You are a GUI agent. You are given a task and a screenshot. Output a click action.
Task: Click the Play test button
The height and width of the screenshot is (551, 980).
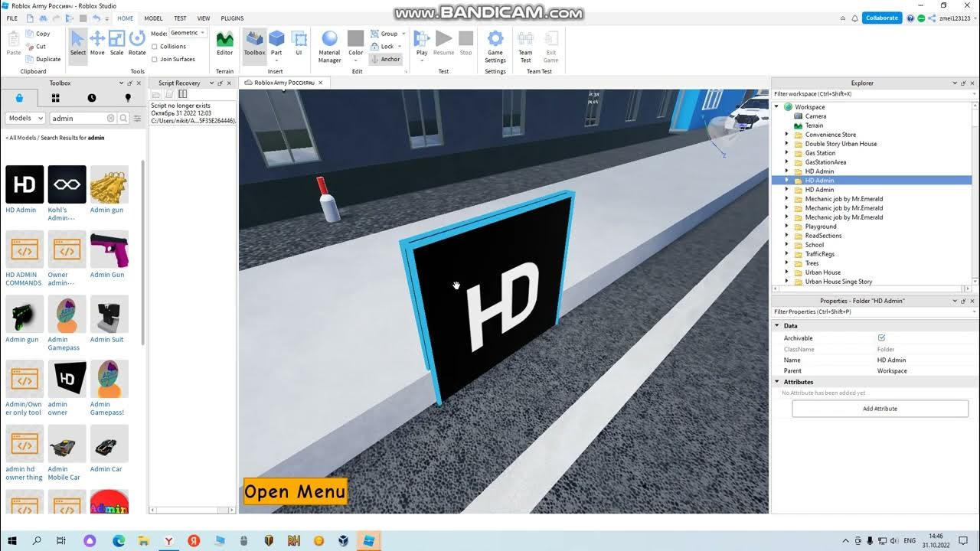click(x=422, y=44)
